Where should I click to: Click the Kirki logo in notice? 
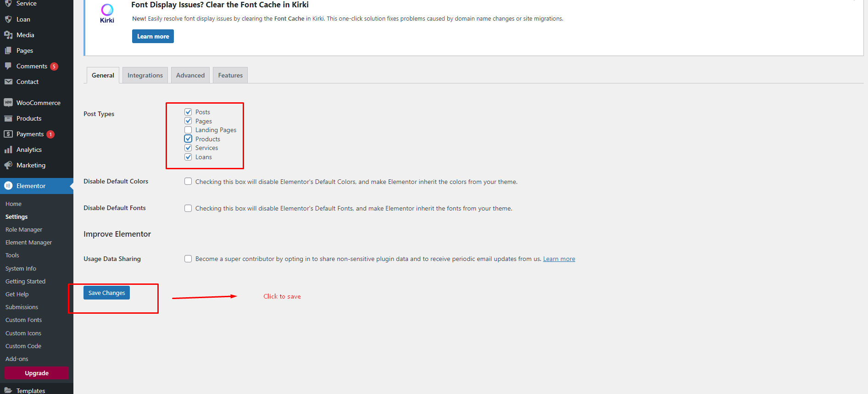pos(107,13)
